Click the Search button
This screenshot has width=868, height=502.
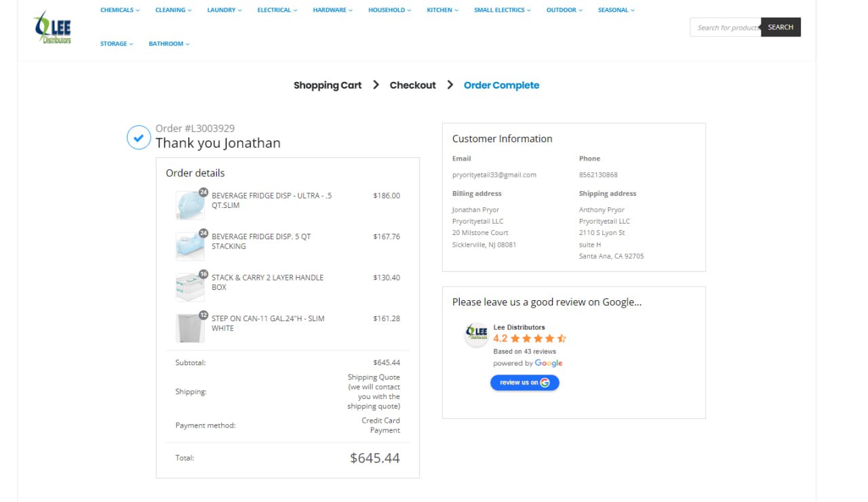coord(781,27)
